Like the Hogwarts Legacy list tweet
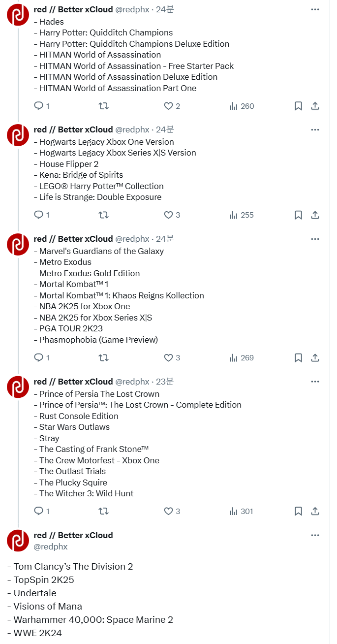This screenshot has width=337, height=644. coord(172,215)
